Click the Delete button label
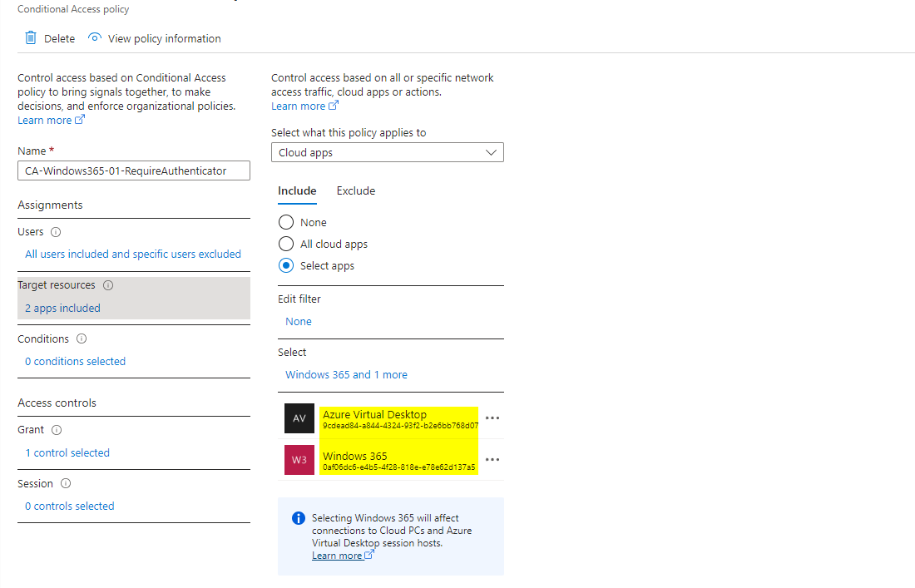Image resolution: width=915 pixels, height=588 pixels. coord(60,38)
